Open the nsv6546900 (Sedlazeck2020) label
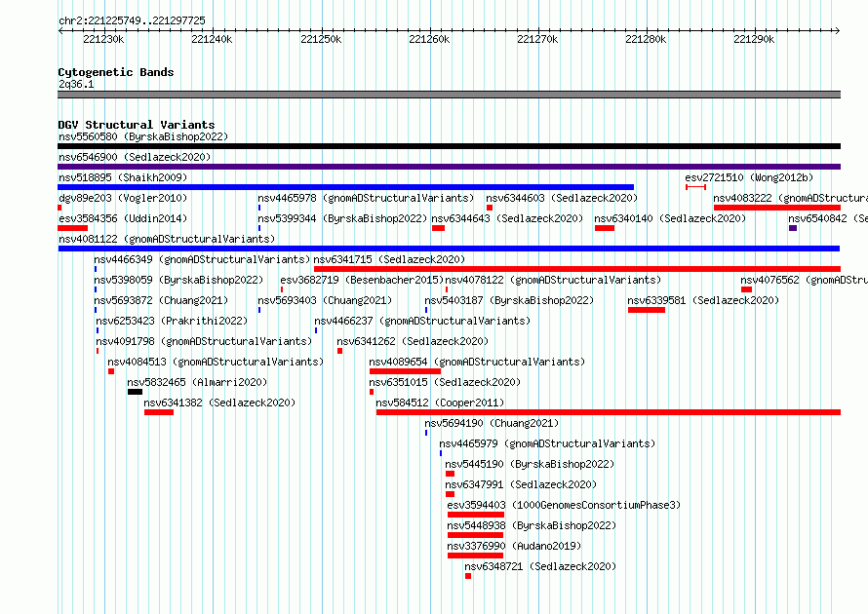Viewport: 868px width, 614px height. (135, 157)
